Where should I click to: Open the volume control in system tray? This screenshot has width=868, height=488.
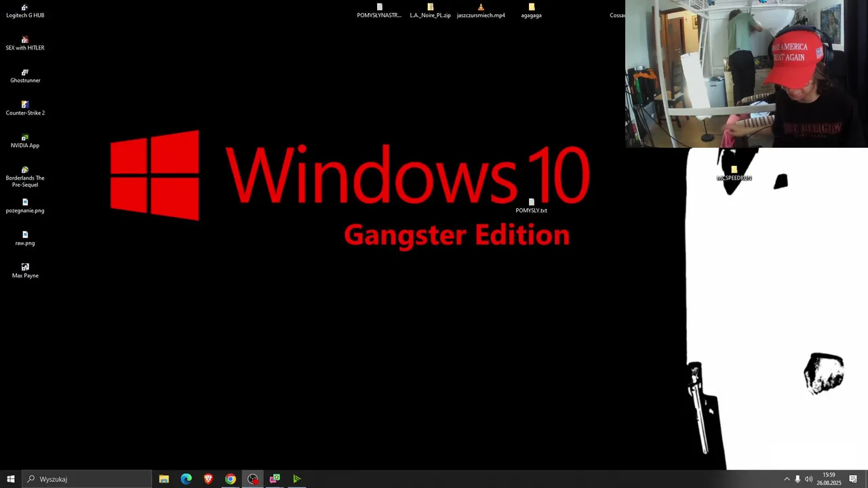click(x=808, y=479)
